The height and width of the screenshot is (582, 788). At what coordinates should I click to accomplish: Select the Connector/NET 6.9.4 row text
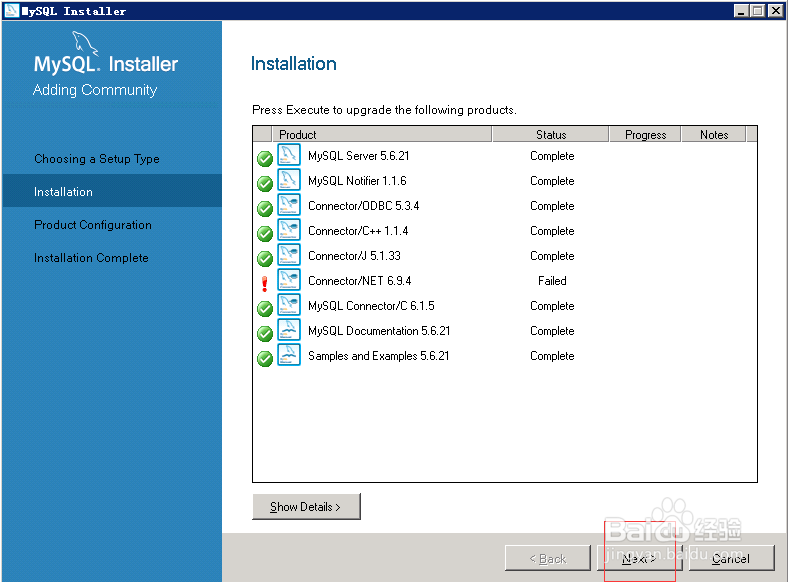pyautogui.click(x=360, y=281)
